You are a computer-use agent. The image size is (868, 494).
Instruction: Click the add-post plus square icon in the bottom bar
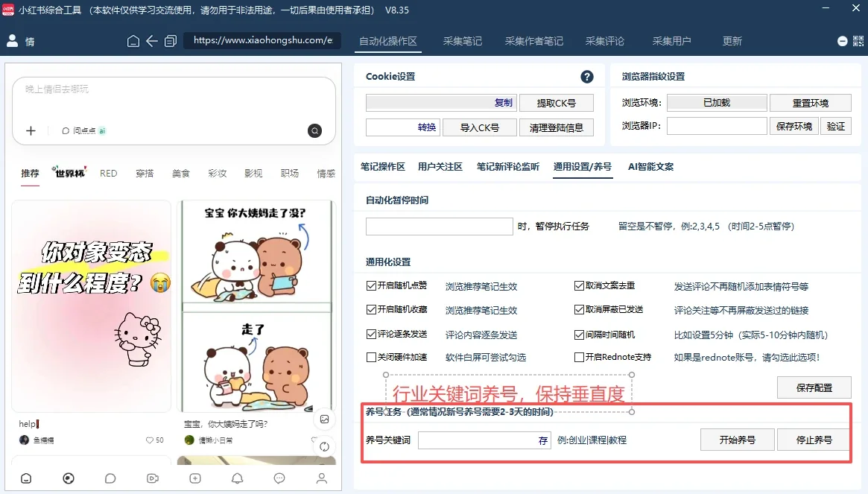195,478
